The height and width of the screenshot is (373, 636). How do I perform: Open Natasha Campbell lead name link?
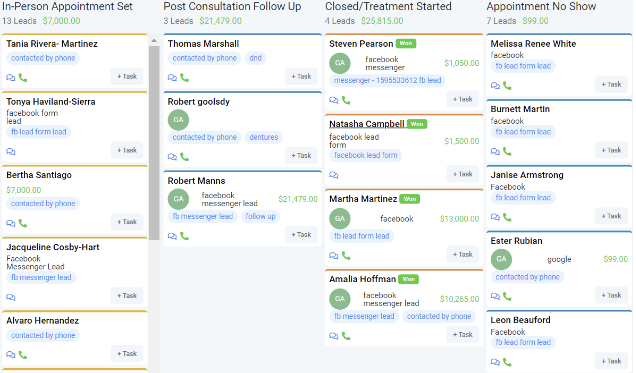point(367,124)
